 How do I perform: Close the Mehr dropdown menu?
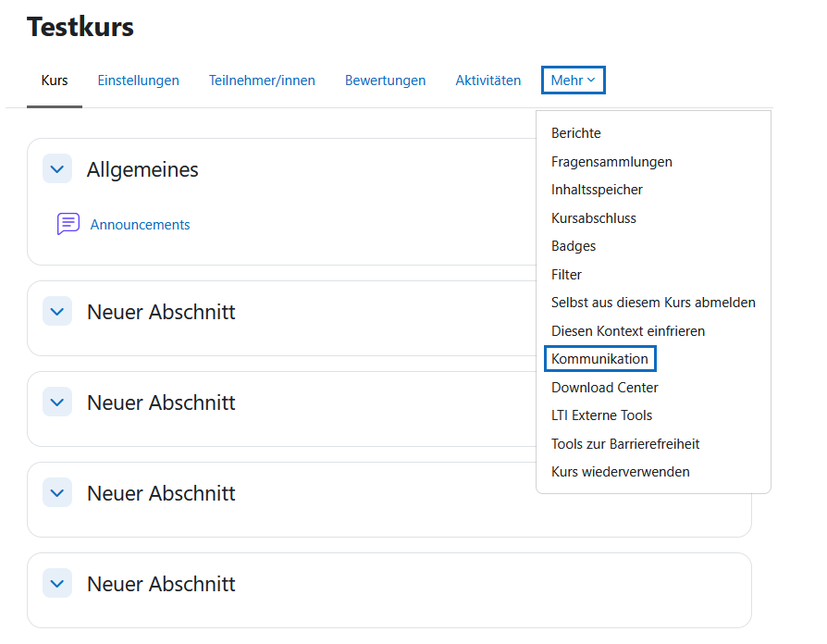coord(573,80)
